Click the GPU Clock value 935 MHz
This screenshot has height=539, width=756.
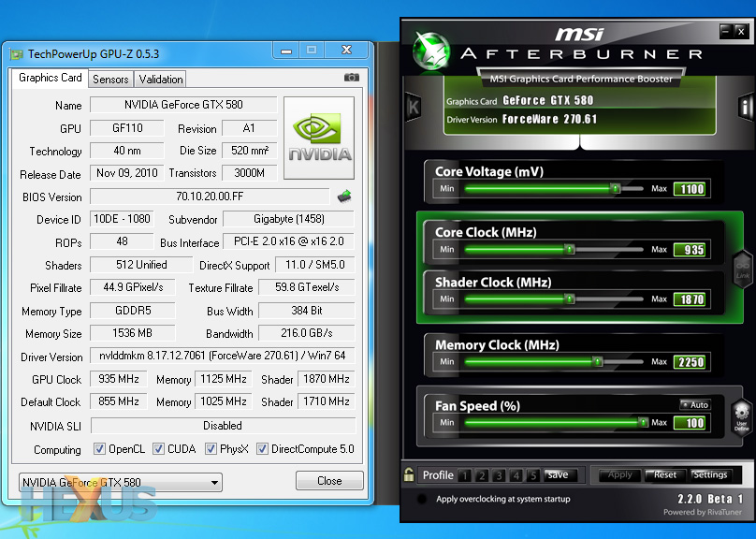119,378
